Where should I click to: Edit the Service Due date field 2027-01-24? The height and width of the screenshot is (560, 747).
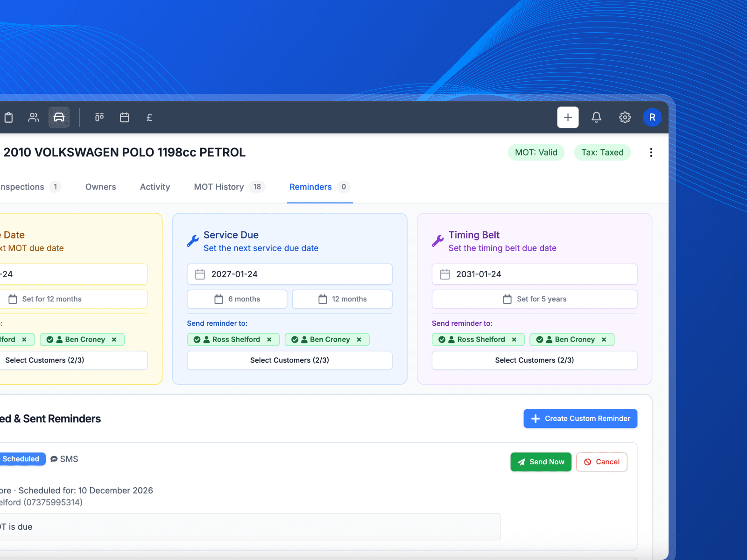click(x=289, y=274)
